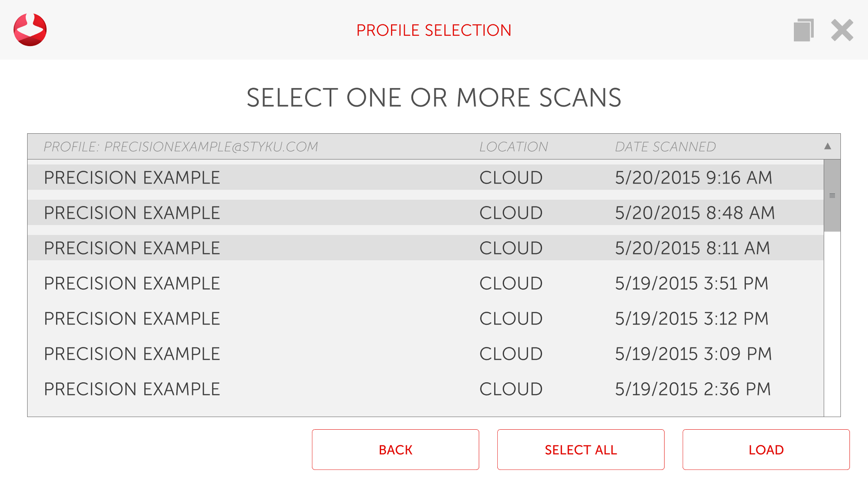Click the SELECT ALL button
Image resolution: width=868 pixels, height=488 pixels.
point(580,450)
